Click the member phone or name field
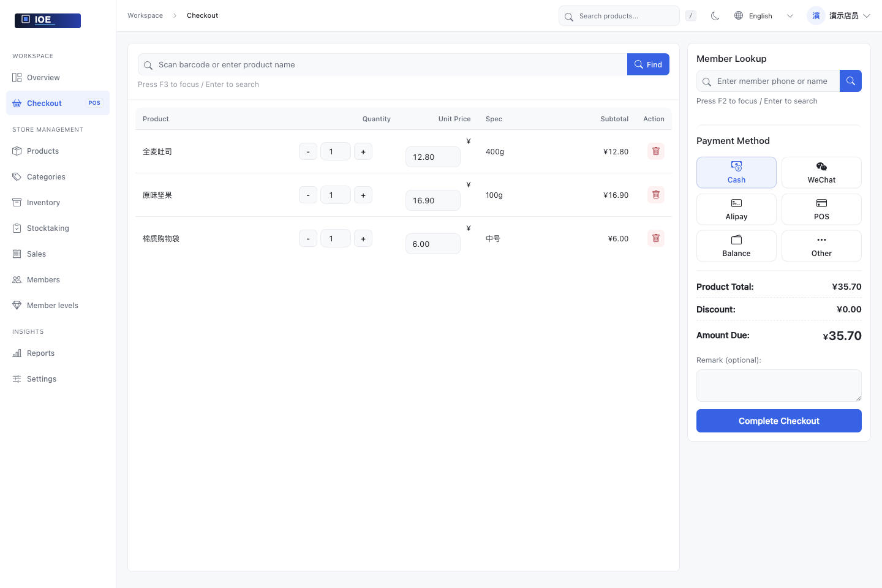This screenshot has width=882, height=588. coord(768,81)
